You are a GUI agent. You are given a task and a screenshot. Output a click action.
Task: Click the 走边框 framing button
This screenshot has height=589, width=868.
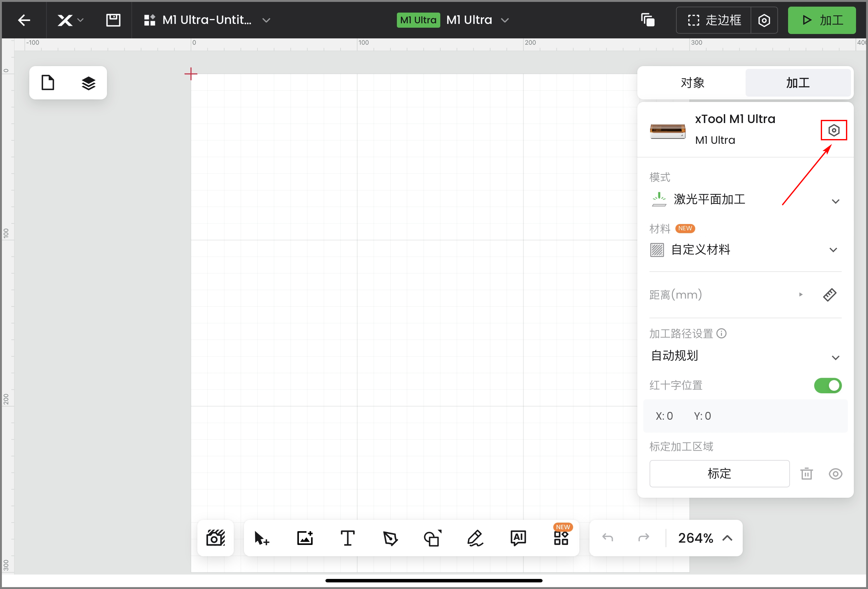click(x=714, y=20)
